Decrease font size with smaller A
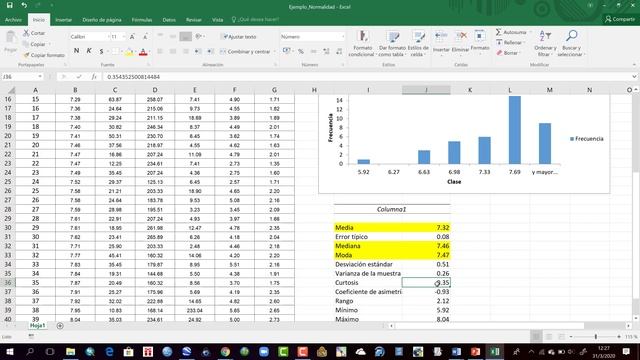Image resolution: width=640 pixels, height=360 pixels. click(145, 37)
